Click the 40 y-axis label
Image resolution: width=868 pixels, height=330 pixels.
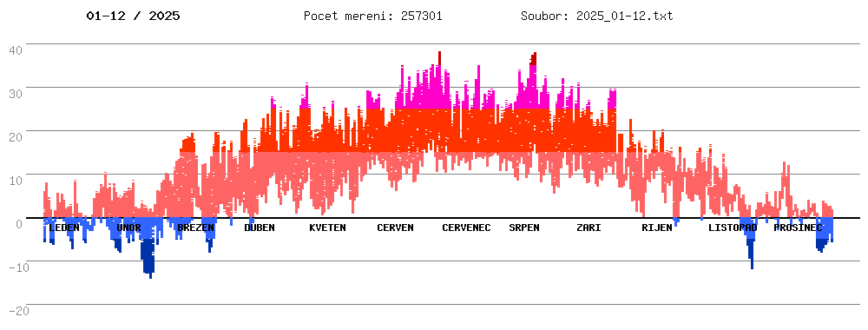16,49
